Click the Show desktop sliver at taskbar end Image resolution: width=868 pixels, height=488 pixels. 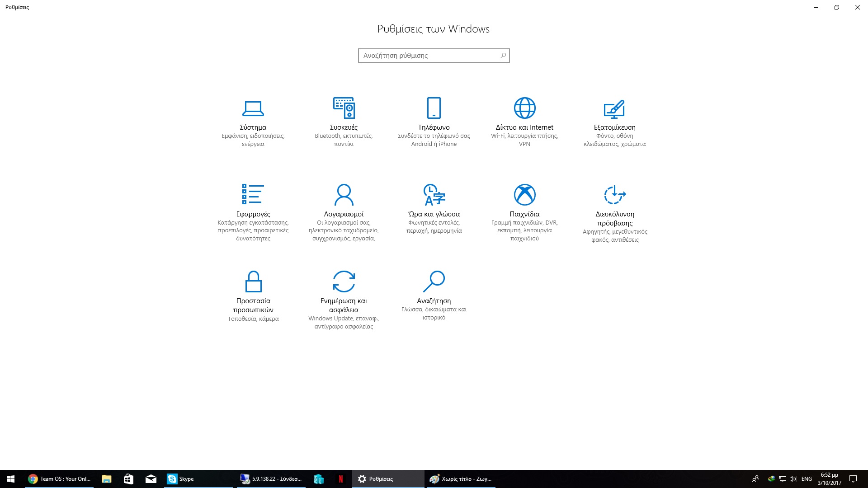click(x=867, y=479)
